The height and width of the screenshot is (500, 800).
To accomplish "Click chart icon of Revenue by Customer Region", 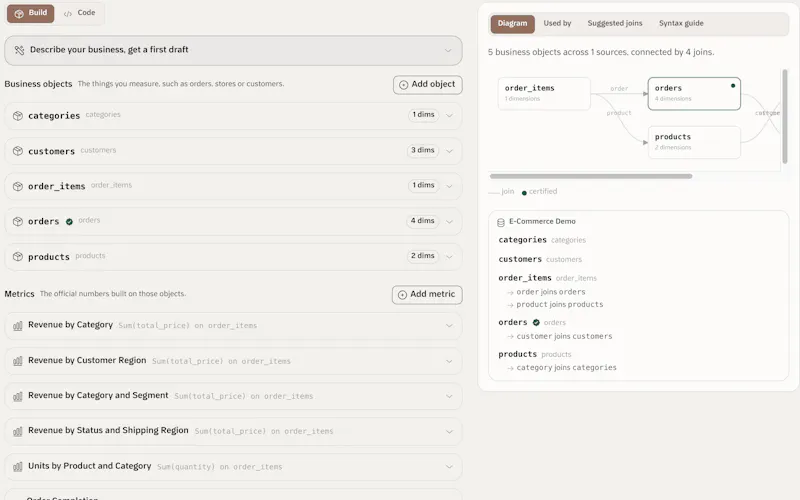I will pos(18,361).
